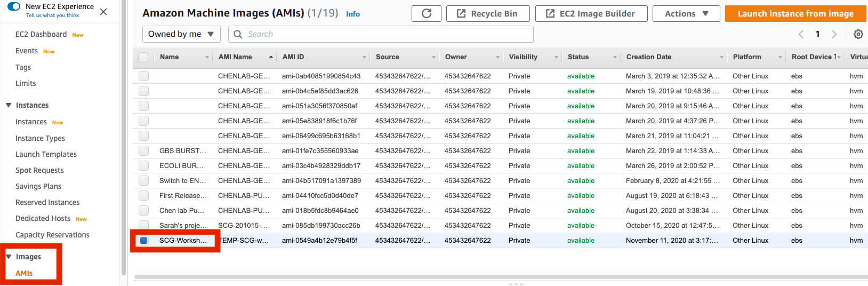
Task: Open Capacity Reservations in sidebar
Action: (52, 235)
